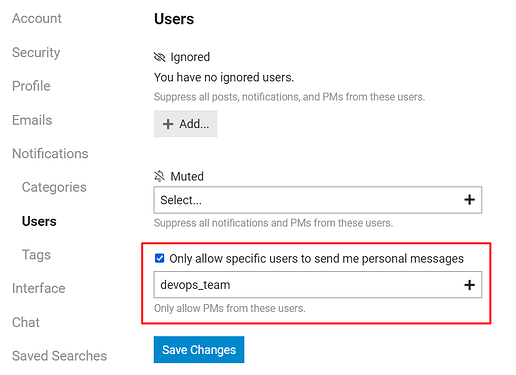Open the Muted users Select dropdown
The image size is (516, 375).
(318, 200)
